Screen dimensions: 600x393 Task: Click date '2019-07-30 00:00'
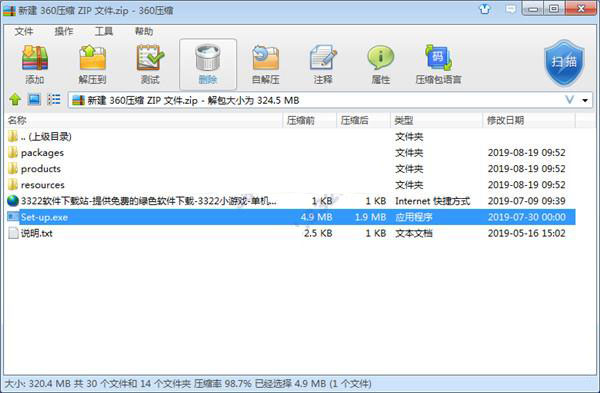click(527, 217)
